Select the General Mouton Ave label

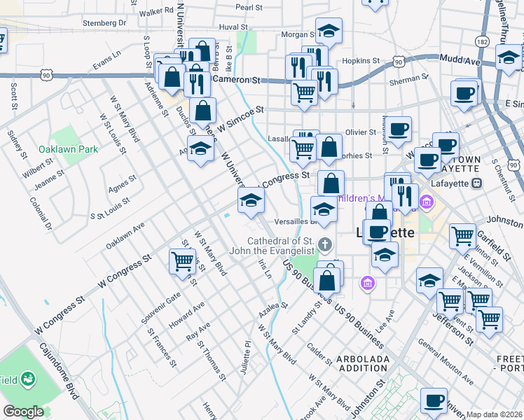tap(446, 362)
